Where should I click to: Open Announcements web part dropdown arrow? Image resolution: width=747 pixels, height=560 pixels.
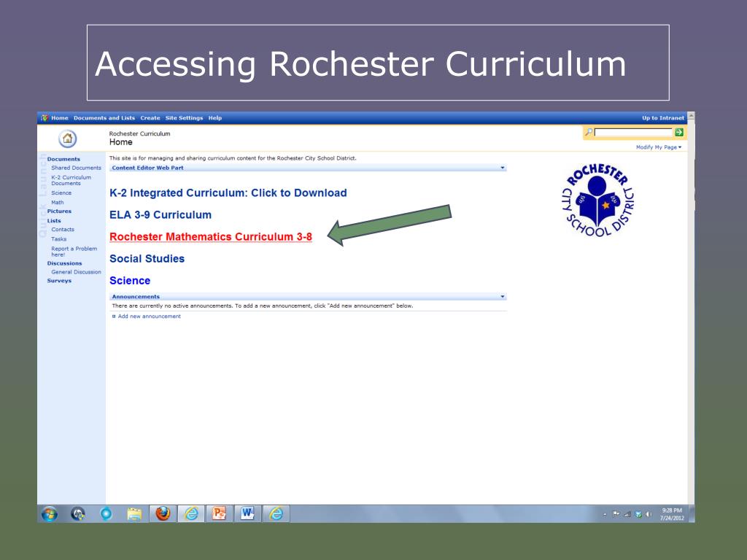(x=502, y=297)
